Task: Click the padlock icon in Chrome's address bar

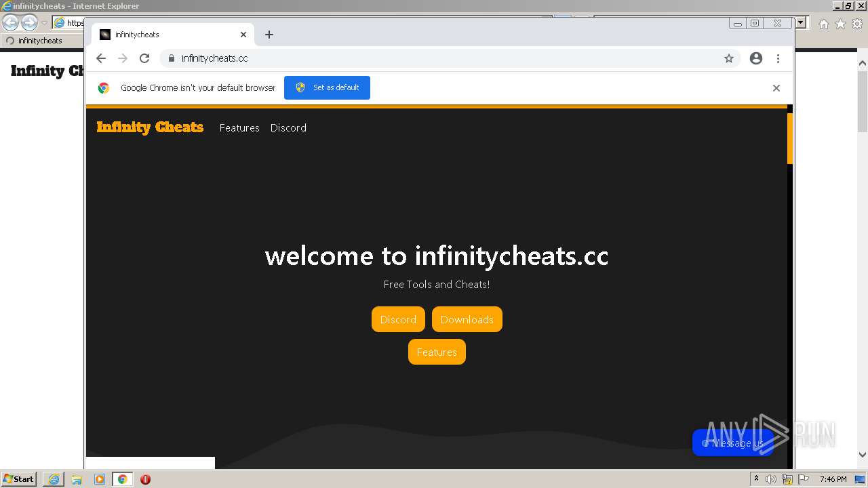Action: coord(171,58)
